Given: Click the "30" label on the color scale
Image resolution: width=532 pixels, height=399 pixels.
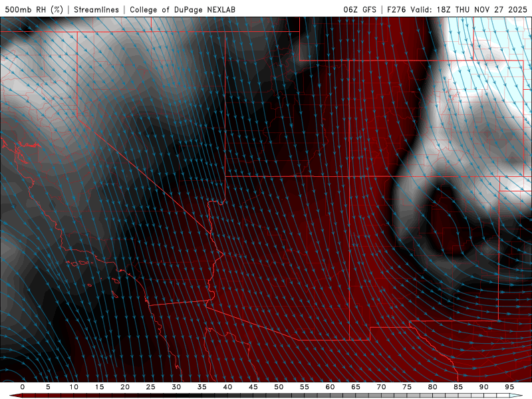Looking at the screenshot, I should (x=176, y=387).
